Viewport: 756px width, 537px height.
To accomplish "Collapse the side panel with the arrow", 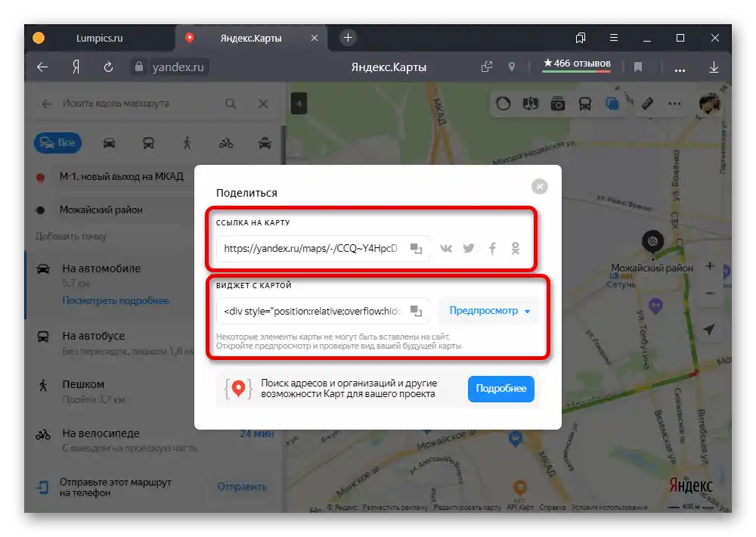I will (299, 104).
